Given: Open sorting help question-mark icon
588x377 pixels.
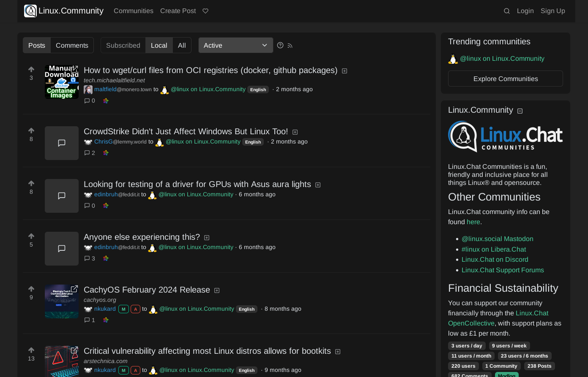Looking at the screenshot, I should tap(280, 45).
